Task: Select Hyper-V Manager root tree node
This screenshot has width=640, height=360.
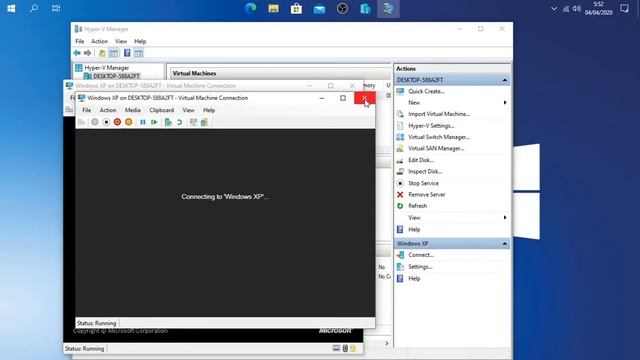Action: tap(107, 68)
